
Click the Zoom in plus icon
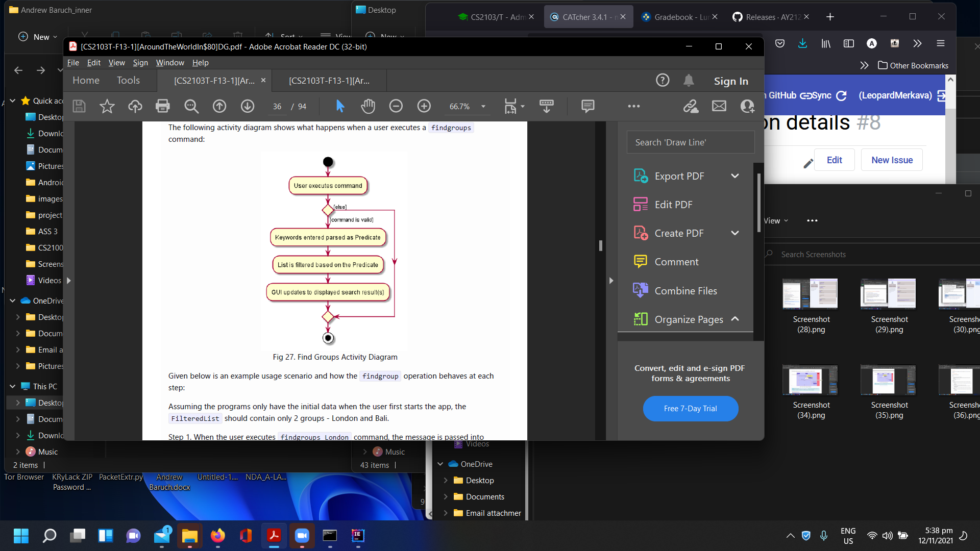point(424,106)
